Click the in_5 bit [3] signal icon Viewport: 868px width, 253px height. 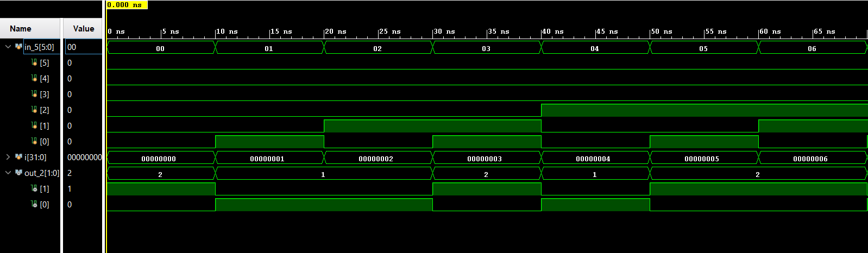(34, 94)
